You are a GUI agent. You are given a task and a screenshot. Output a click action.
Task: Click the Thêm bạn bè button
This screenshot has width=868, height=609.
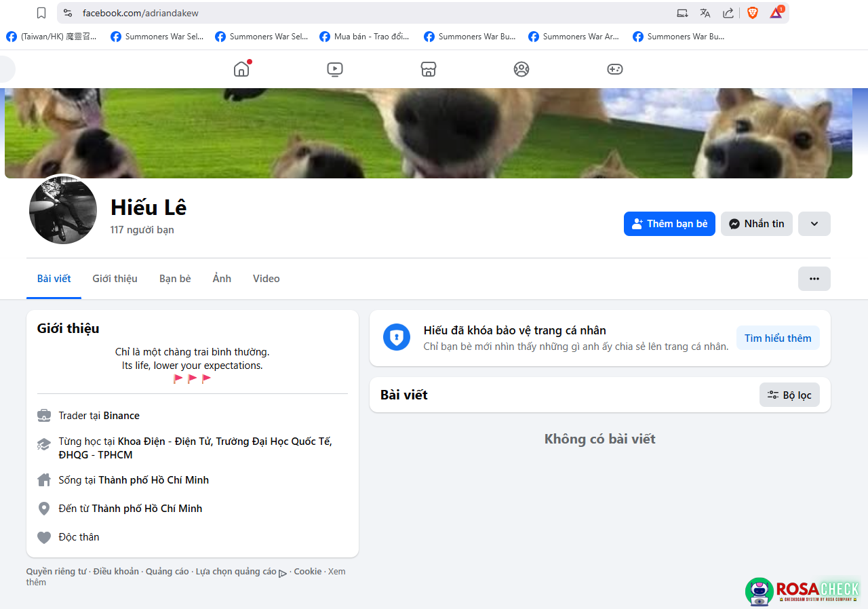669,224
